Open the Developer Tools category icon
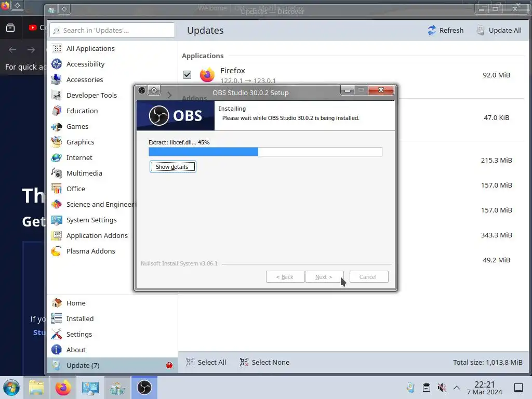 (57, 96)
